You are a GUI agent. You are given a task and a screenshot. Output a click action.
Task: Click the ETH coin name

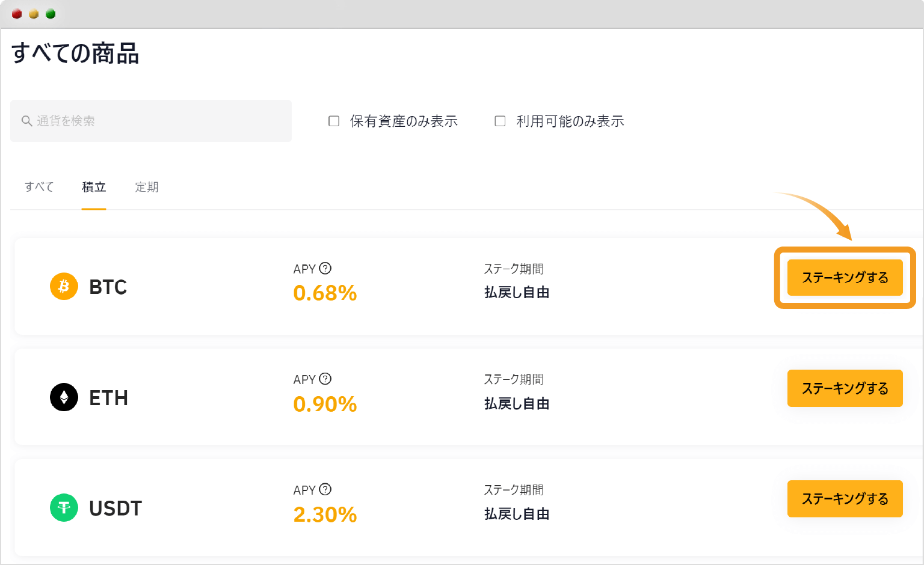(109, 398)
